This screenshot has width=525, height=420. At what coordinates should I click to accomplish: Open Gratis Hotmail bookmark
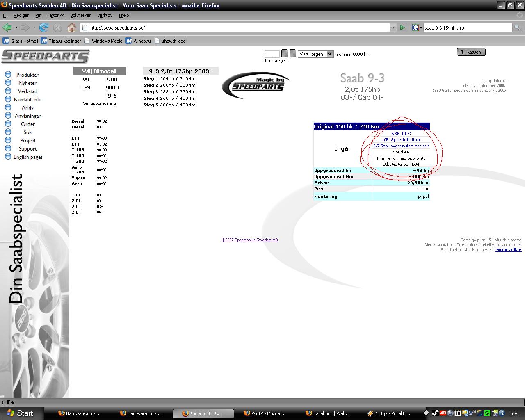[21, 41]
